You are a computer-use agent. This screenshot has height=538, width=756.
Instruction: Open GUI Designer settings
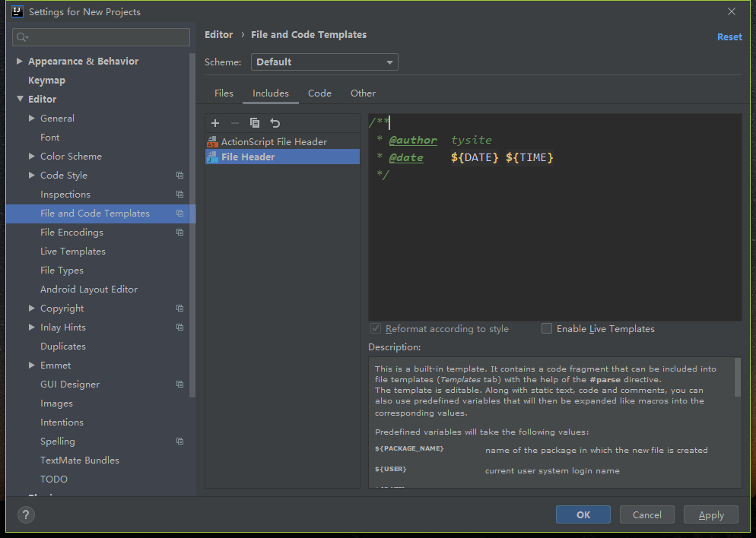point(70,385)
